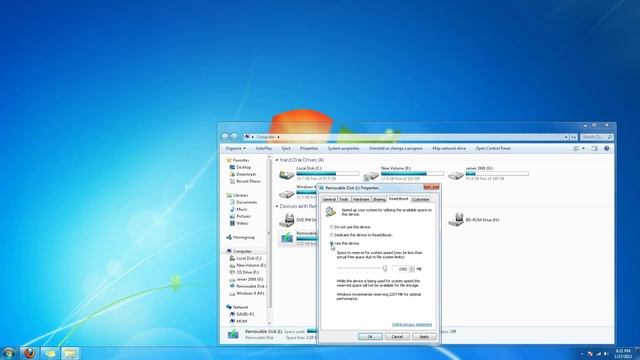The image size is (640, 360).
Task: Toggle the preview pane icon
Action: pos(594,149)
